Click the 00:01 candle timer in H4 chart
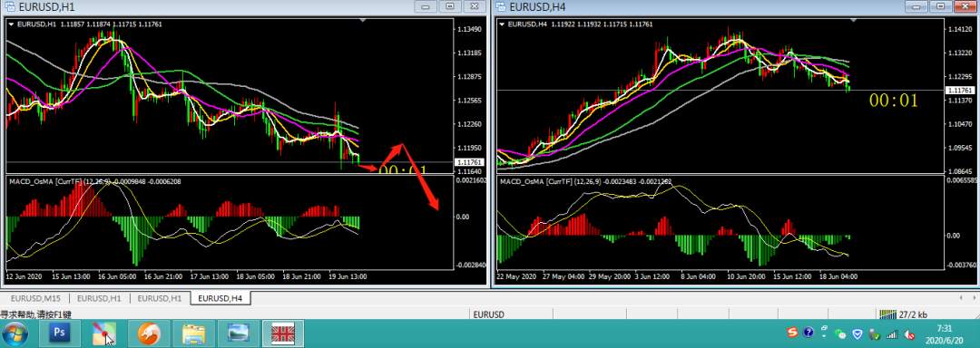 [894, 101]
